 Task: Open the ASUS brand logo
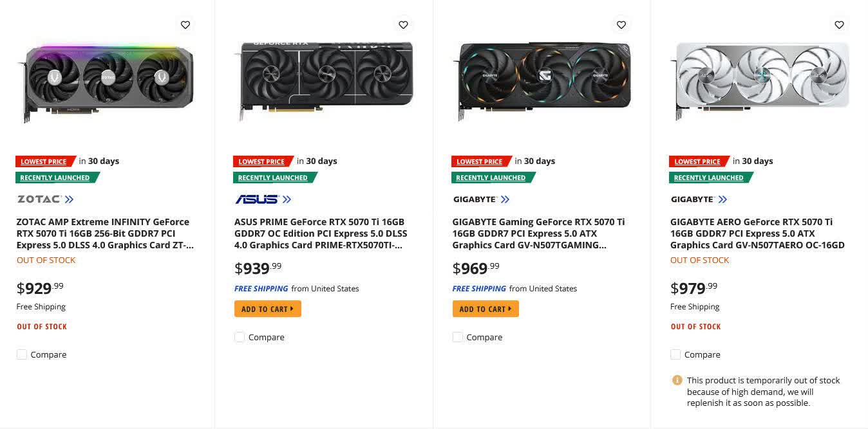(258, 199)
